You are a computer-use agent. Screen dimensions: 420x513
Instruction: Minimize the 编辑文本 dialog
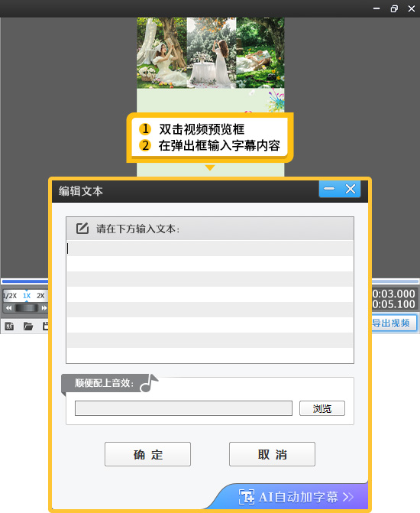click(329, 189)
